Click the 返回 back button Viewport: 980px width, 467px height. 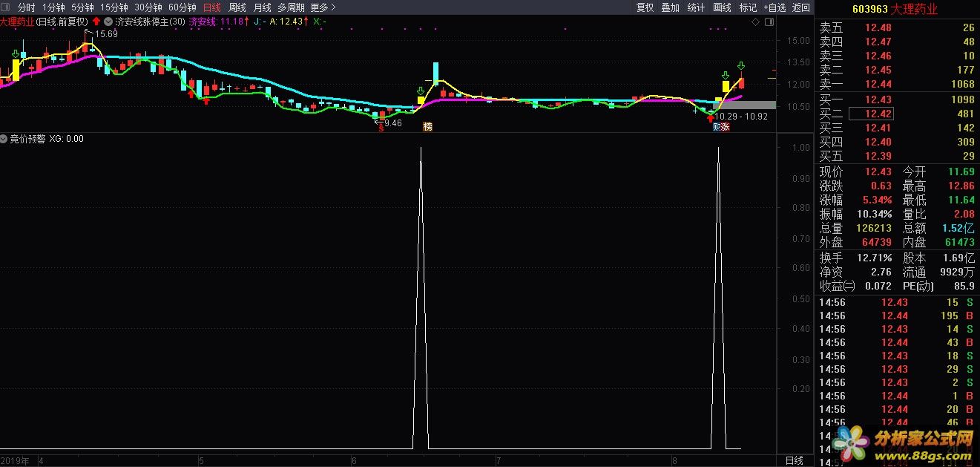801,7
